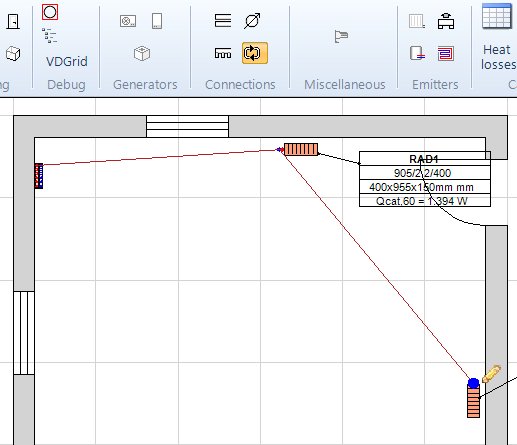This screenshot has width=517, height=445.
Task: Click the Connections group label
Action: tap(240, 85)
